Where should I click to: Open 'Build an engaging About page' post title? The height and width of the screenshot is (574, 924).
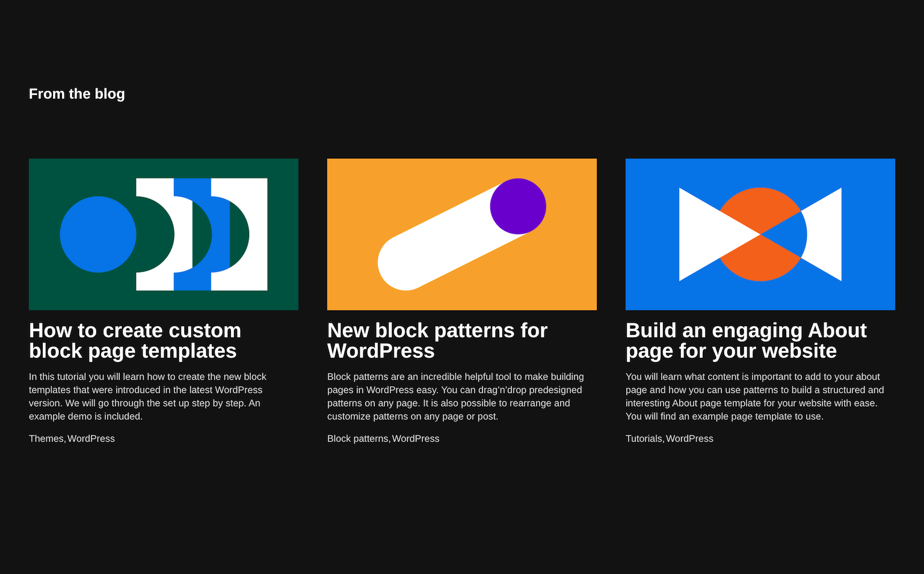(746, 341)
